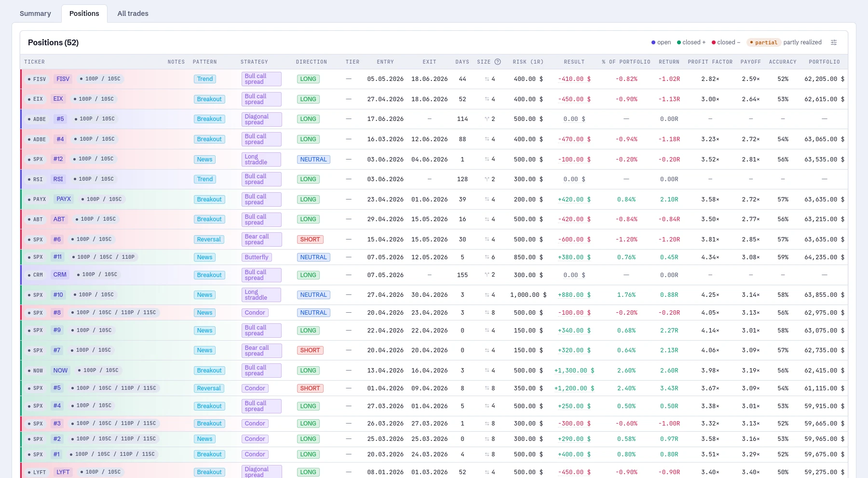Click the 3.43R return value

(669, 388)
